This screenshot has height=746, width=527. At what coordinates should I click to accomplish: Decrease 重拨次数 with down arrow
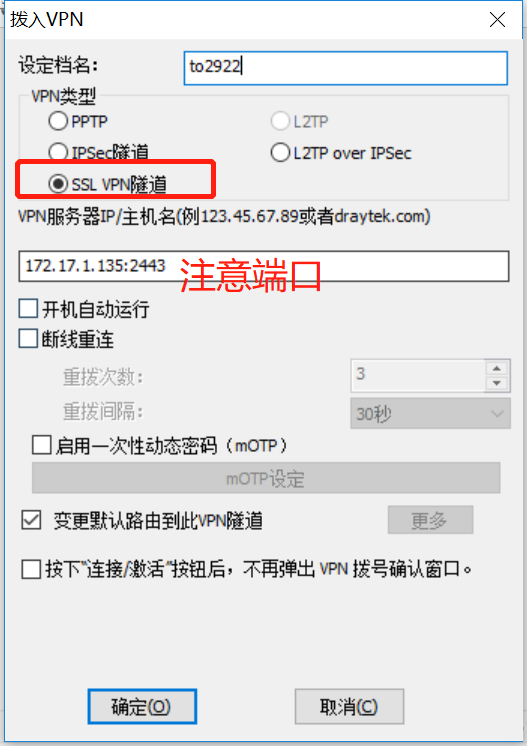click(497, 383)
